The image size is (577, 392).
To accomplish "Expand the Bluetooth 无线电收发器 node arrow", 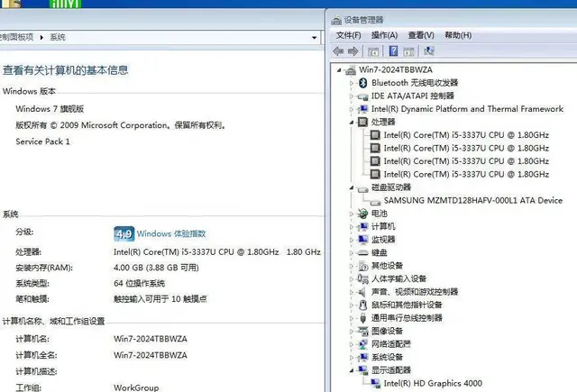I will (x=352, y=83).
